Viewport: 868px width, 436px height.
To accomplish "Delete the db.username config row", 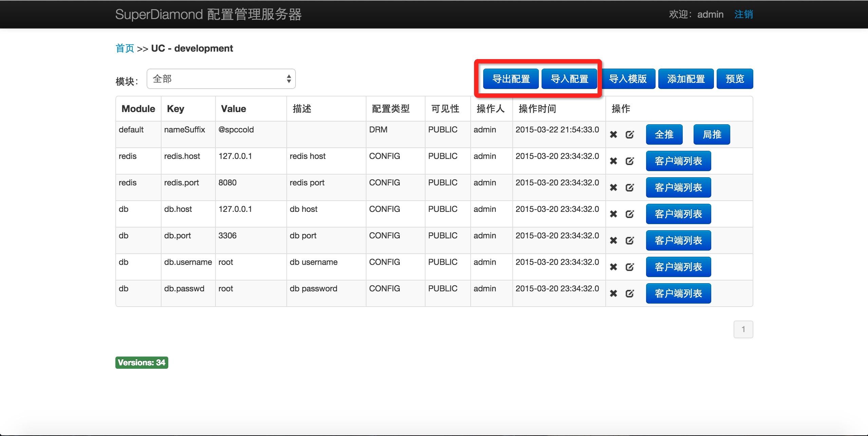I will pos(613,267).
